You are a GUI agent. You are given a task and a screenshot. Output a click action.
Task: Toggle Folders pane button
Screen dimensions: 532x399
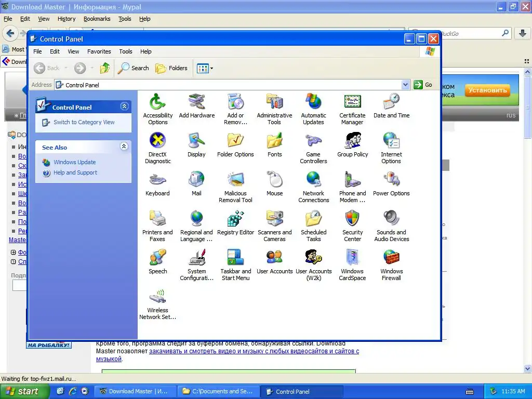coord(171,68)
